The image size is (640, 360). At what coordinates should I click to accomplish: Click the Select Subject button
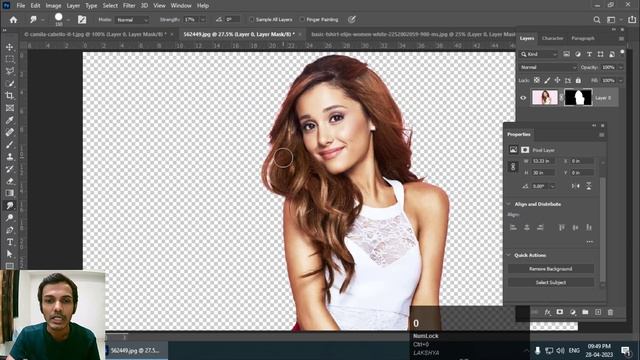pyautogui.click(x=551, y=282)
